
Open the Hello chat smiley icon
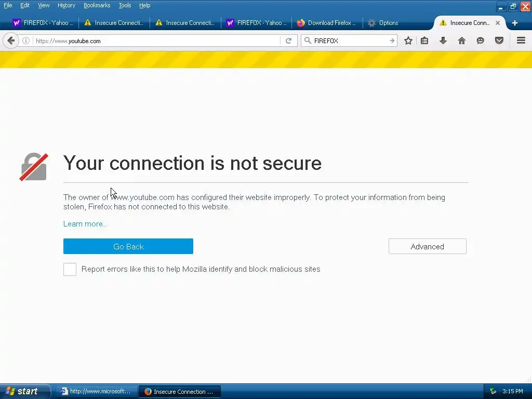click(480, 41)
